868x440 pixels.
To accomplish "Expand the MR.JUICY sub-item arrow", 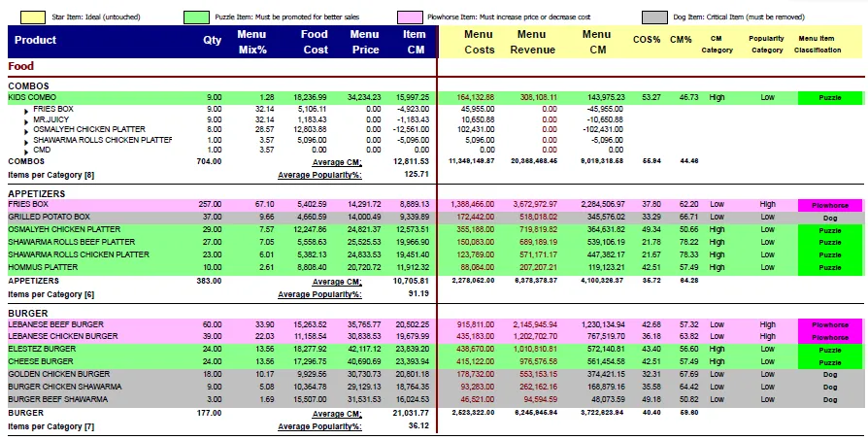I will [26, 121].
